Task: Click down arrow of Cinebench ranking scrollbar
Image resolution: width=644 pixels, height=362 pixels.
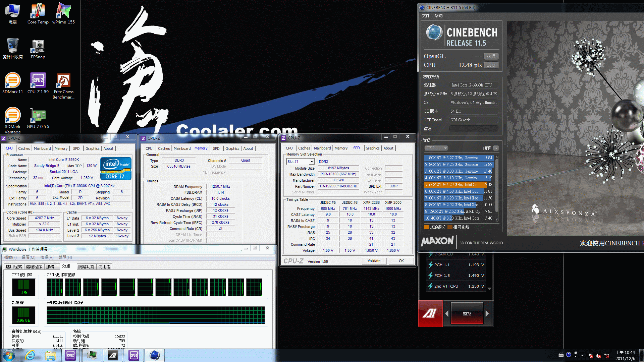Action: coord(497,220)
